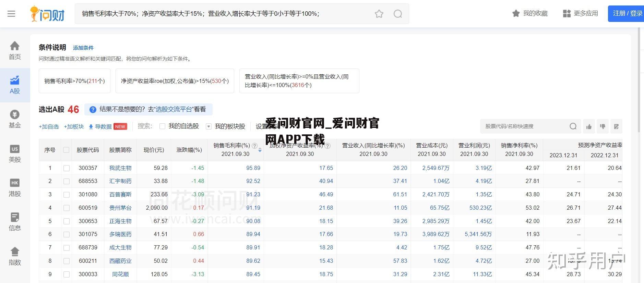Open the hamburger menu icon

click(x=11, y=14)
